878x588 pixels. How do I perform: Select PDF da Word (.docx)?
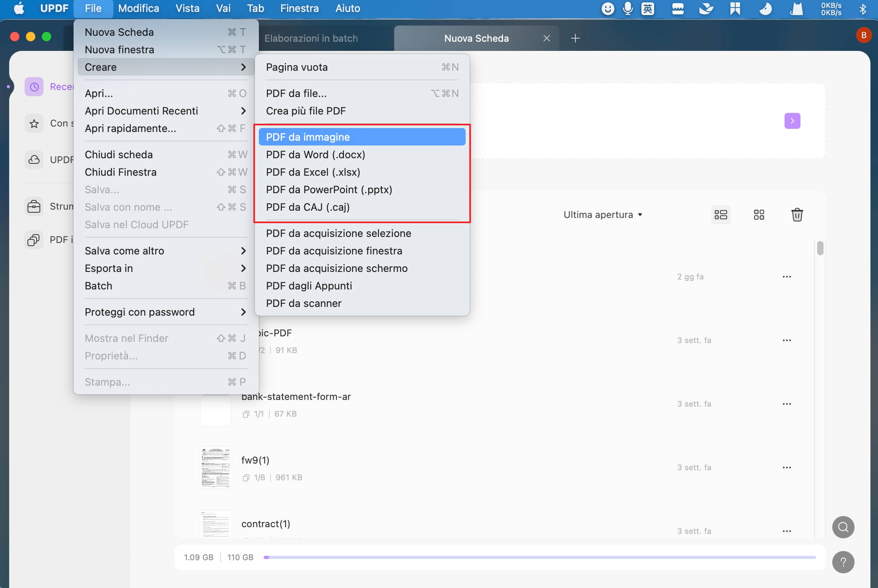[362, 155]
